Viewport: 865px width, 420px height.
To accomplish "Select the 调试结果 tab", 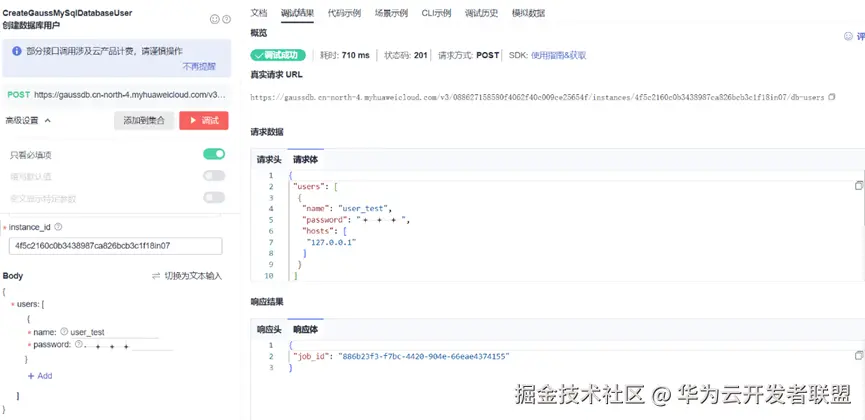I will [x=297, y=13].
